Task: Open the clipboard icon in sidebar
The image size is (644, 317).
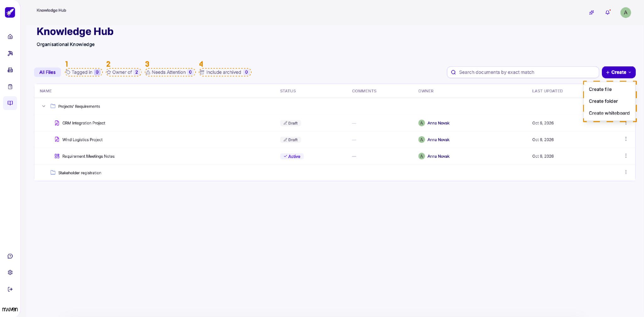Action: [10, 87]
